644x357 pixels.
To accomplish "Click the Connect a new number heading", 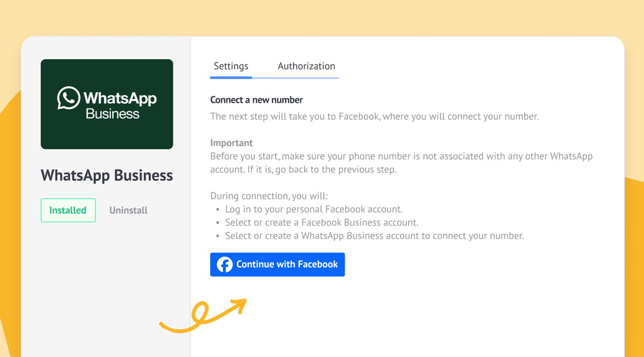I will pyautogui.click(x=257, y=100).
